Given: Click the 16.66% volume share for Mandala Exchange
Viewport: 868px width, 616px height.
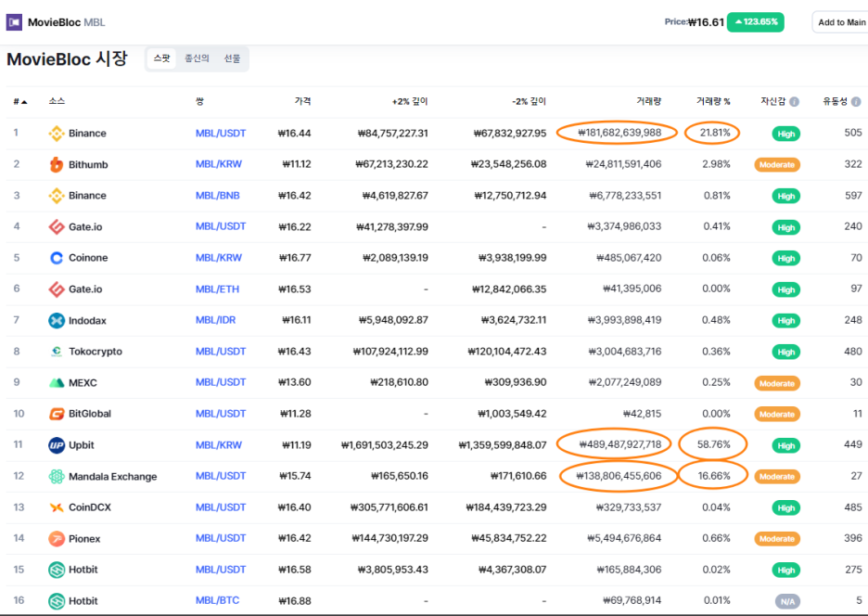Looking at the screenshot, I should 713,476.
